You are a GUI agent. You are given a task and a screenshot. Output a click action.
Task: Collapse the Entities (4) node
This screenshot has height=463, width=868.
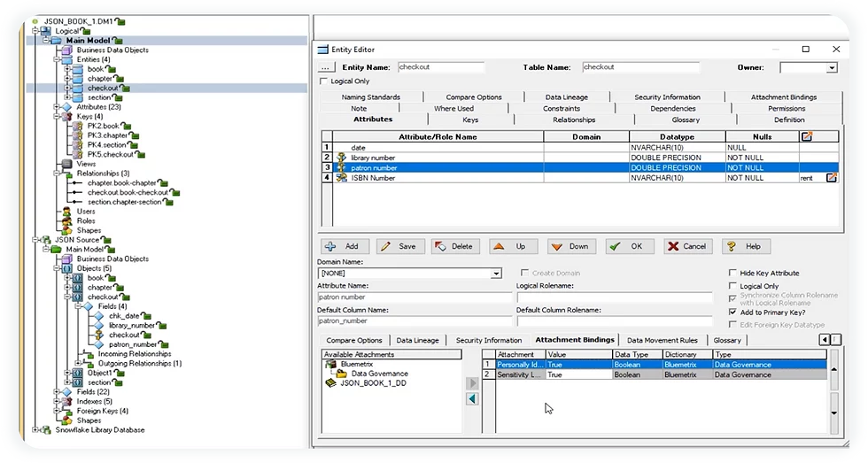click(57, 59)
